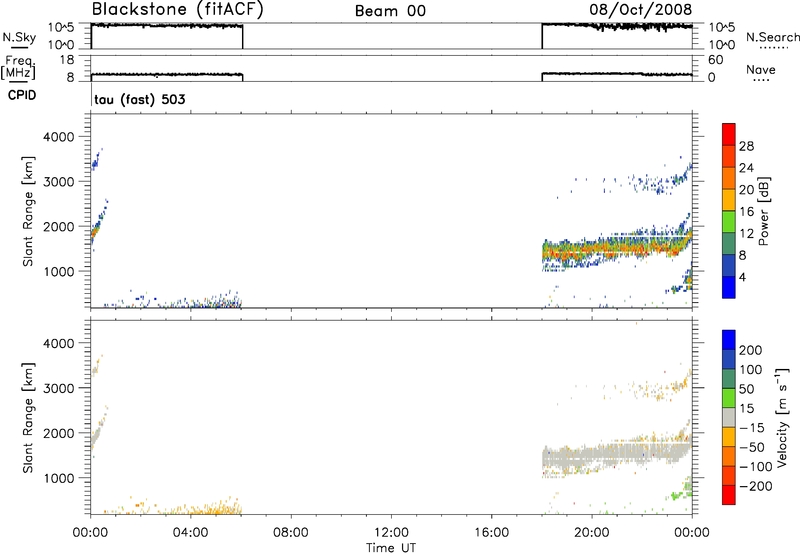Click the "16:00" time tick label
The image size is (800, 554).
click(x=491, y=533)
